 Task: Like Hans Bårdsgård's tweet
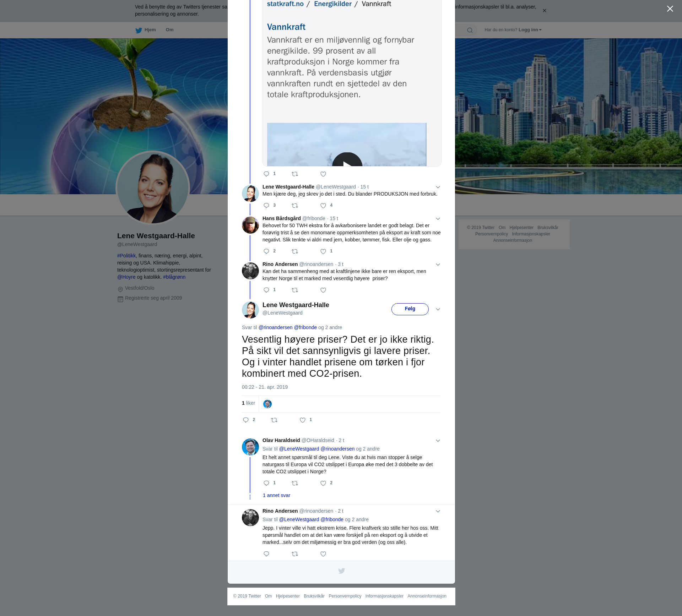pos(323,251)
